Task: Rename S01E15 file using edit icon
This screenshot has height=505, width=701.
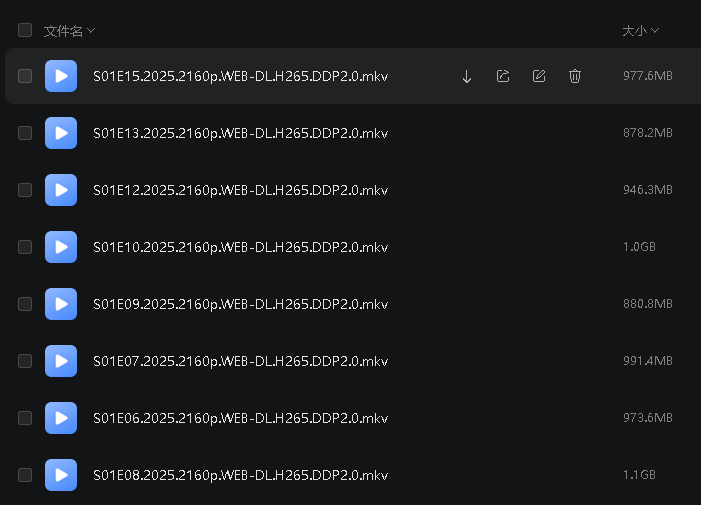Action: (x=539, y=76)
